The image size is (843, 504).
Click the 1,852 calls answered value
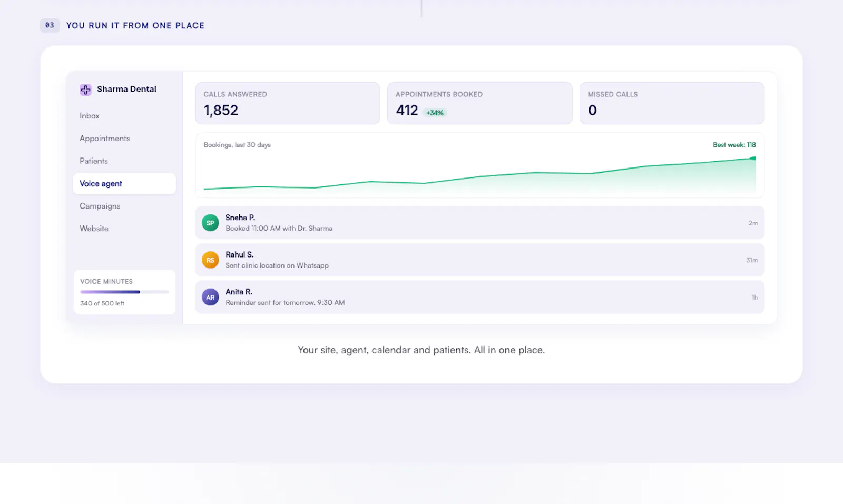click(221, 111)
